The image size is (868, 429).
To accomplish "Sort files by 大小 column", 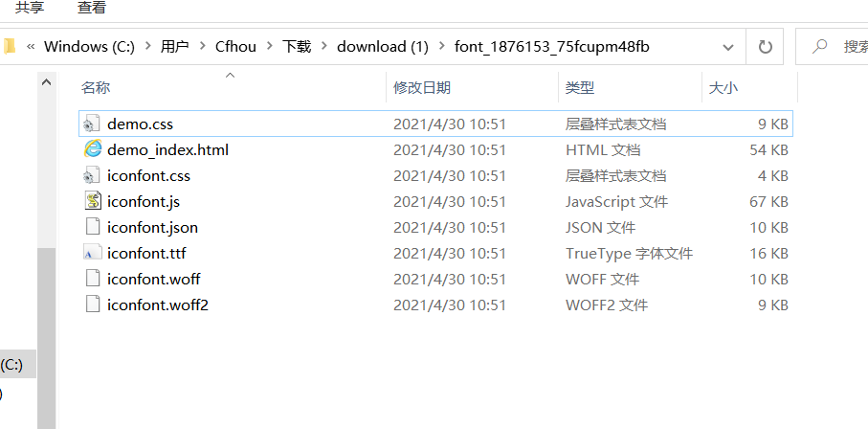I will click(723, 87).
